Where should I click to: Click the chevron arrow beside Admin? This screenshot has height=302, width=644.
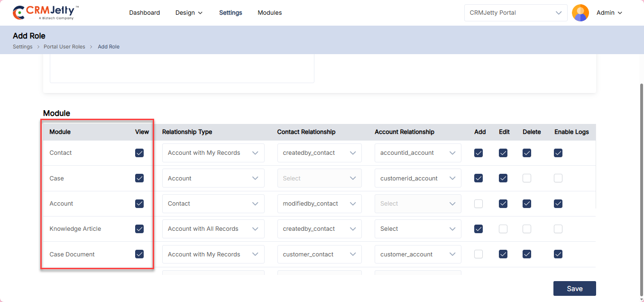point(620,13)
